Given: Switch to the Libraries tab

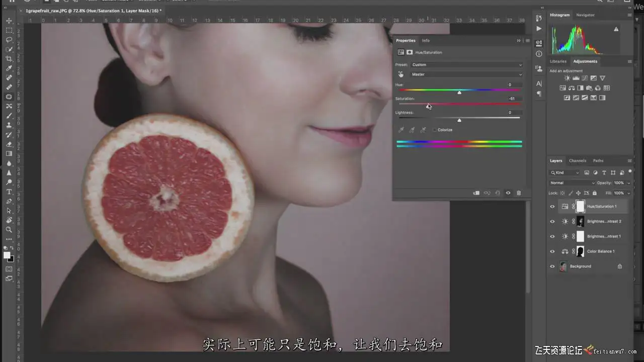Looking at the screenshot, I should [x=558, y=61].
